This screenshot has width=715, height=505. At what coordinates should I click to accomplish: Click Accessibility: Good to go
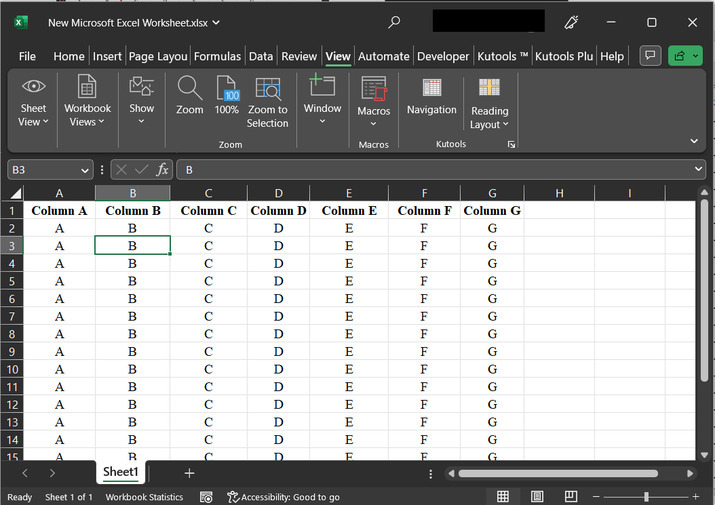click(284, 497)
